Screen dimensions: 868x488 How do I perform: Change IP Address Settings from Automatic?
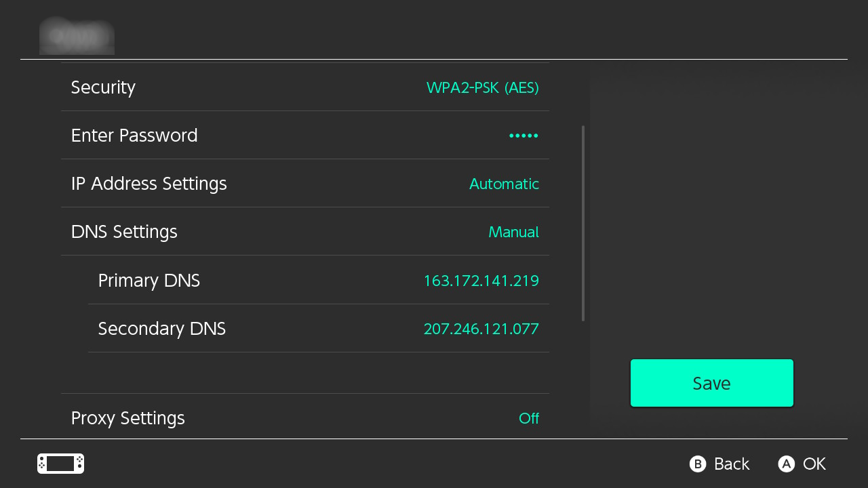pyautogui.click(x=505, y=184)
